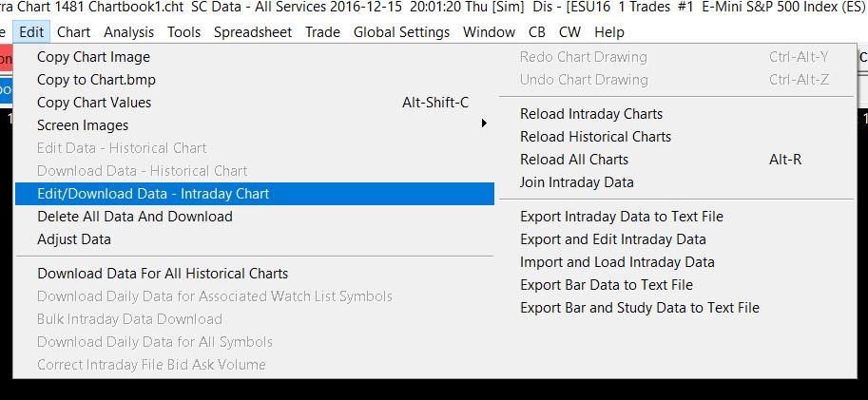Expand the Screen Images submenu
868x400 pixels.
83,125
